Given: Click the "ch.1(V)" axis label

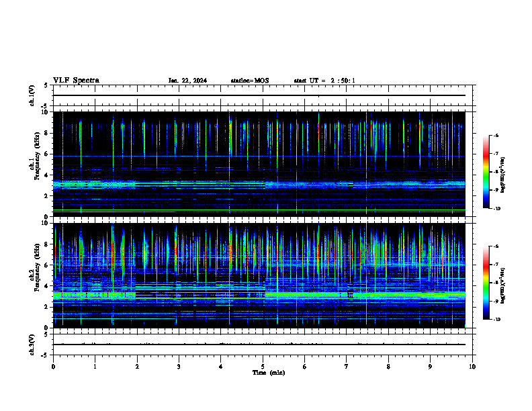Looking at the screenshot, I should click(32, 95).
